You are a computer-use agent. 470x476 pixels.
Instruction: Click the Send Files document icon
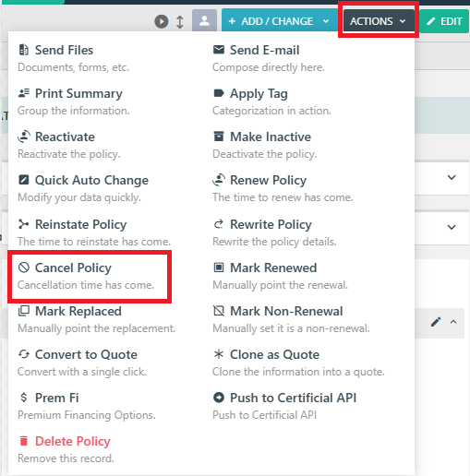[24, 50]
